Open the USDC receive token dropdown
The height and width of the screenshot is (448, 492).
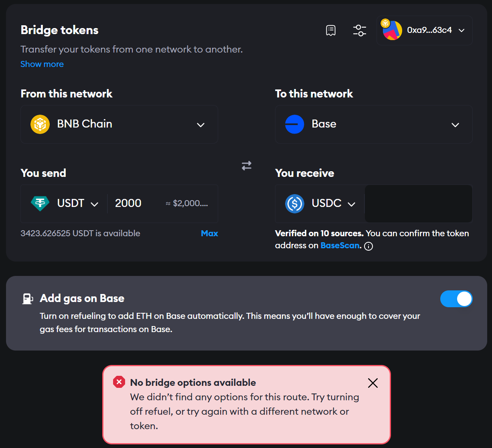351,204
